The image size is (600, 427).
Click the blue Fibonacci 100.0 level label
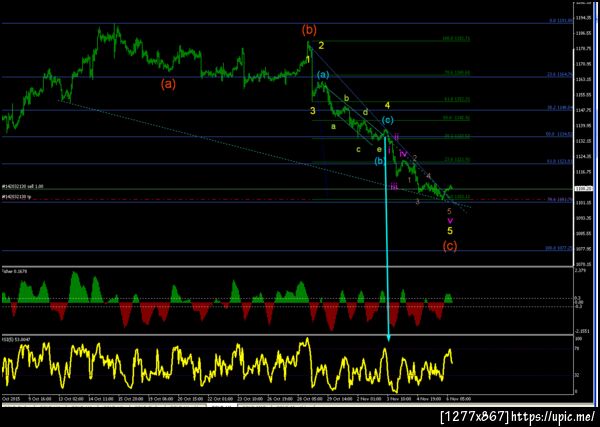[x=559, y=248]
